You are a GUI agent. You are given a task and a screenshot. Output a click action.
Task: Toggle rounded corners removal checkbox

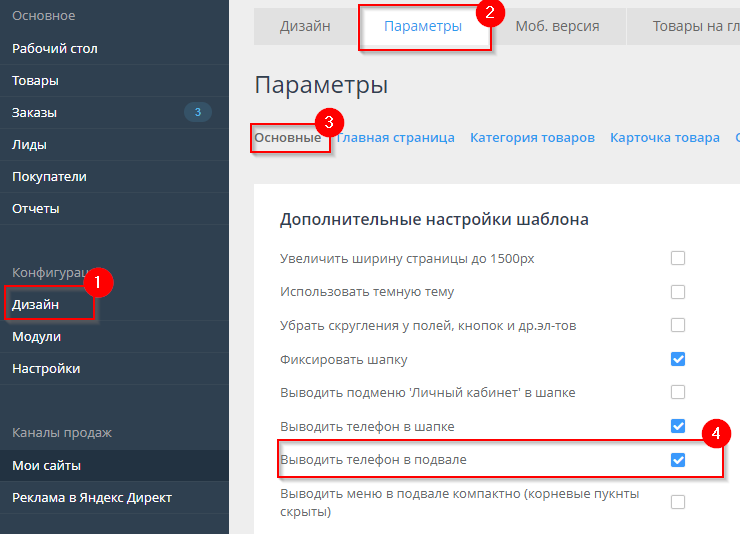[x=678, y=325]
